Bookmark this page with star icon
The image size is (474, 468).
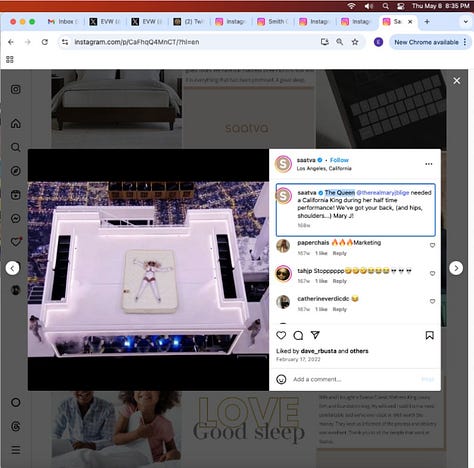pos(355,42)
